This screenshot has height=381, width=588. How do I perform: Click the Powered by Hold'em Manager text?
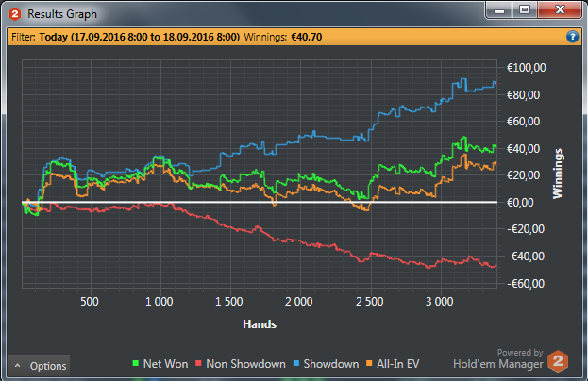pos(498,359)
